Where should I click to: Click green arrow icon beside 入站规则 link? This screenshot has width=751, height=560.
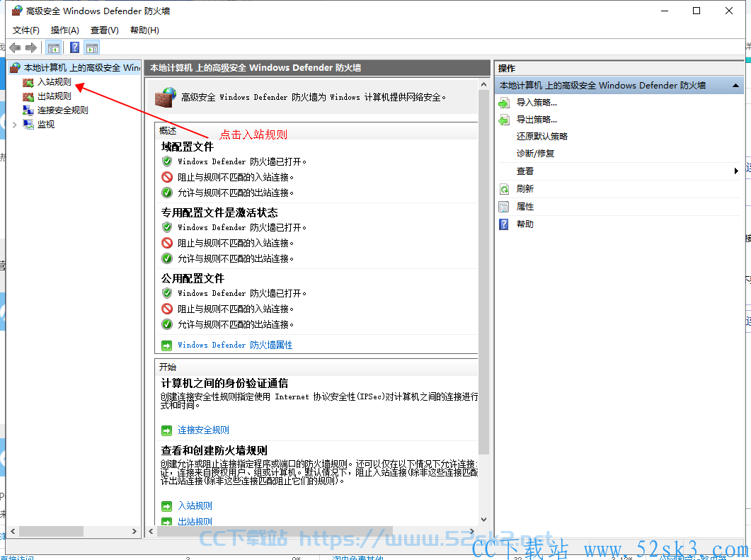pyautogui.click(x=166, y=506)
